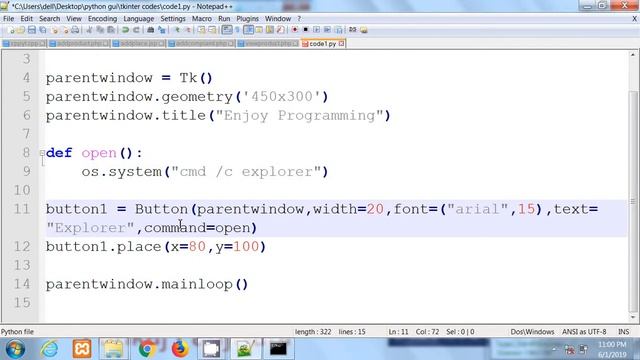Collapse the def open() fold marker

(42, 153)
